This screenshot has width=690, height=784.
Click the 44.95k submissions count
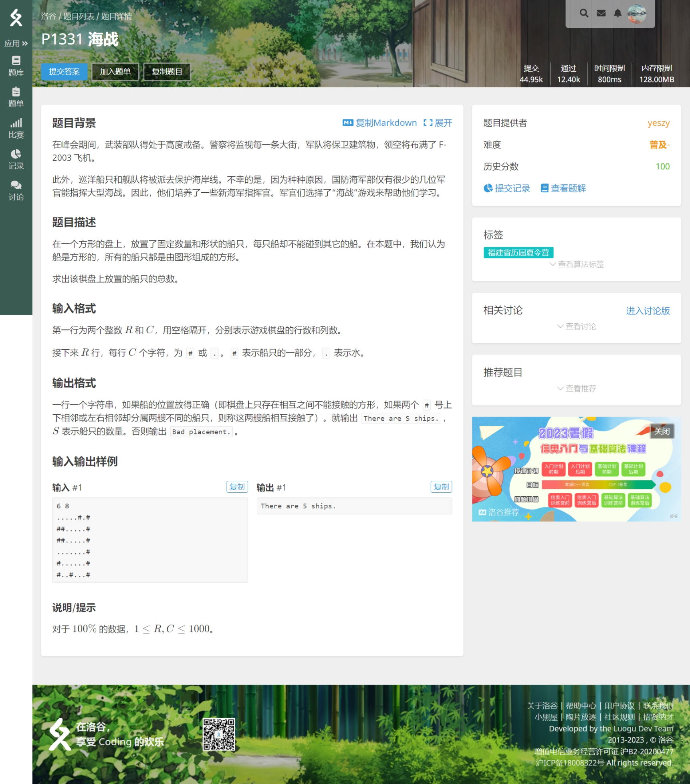click(531, 79)
